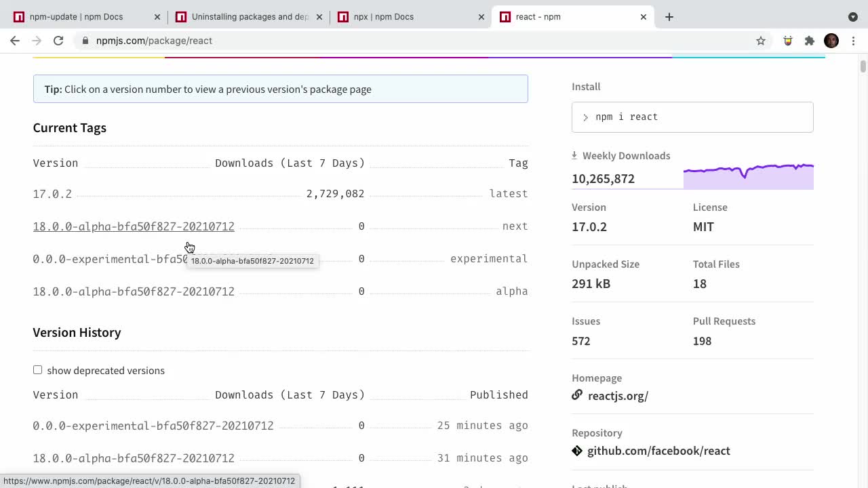Click the extension icon beside the bookmark star
The width and height of the screenshot is (868, 488).
pyautogui.click(x=788, y=41)
